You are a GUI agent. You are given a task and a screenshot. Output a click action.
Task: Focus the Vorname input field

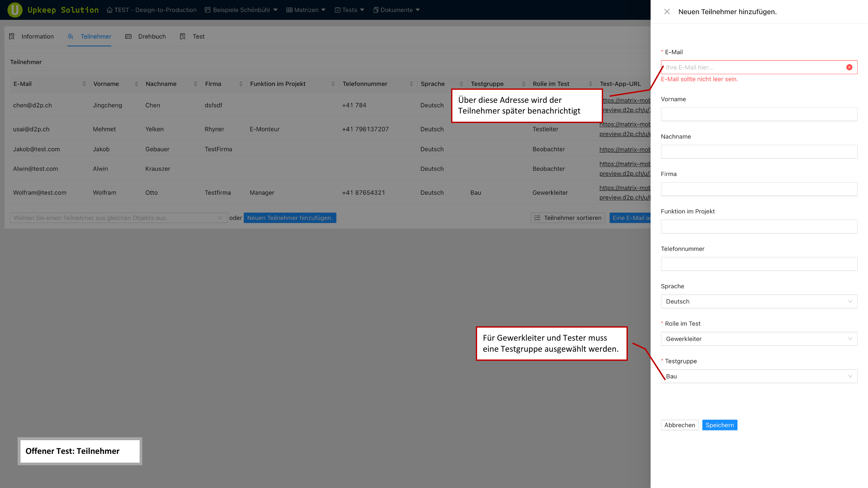(x=759, y=114)
